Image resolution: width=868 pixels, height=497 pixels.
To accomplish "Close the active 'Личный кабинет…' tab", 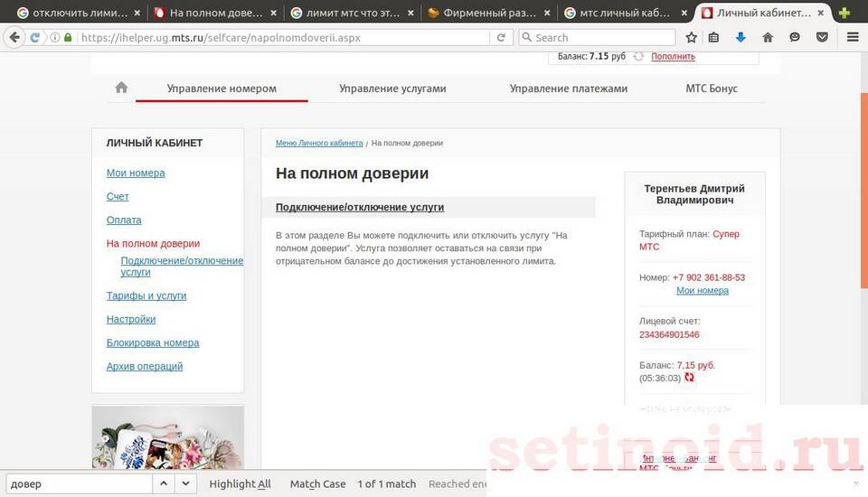I will coord(820,13).
